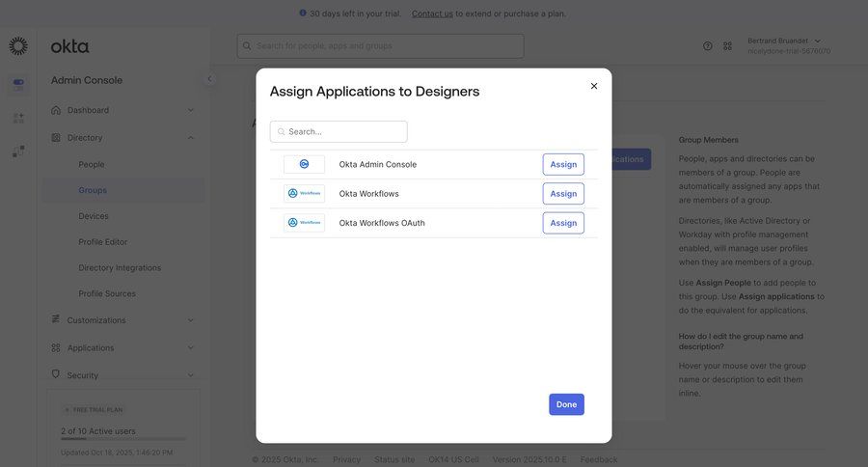Assign Okta Workflows app

click(563, 194)
